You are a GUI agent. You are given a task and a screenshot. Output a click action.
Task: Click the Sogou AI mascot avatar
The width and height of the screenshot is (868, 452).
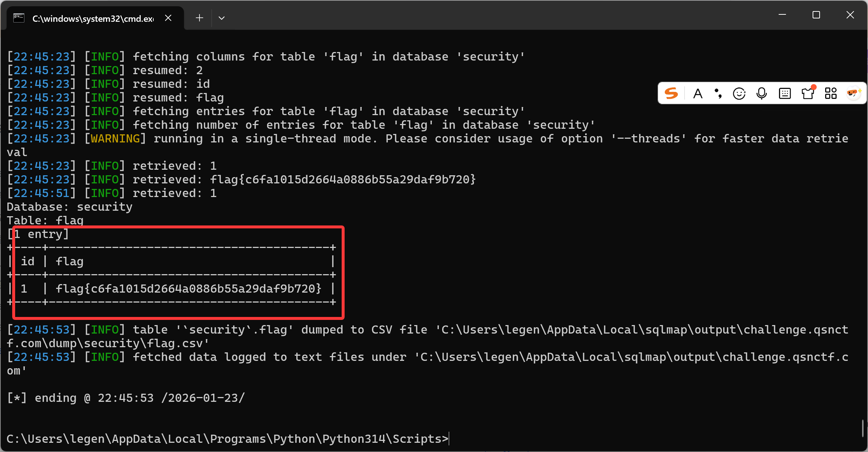(854, 93)
